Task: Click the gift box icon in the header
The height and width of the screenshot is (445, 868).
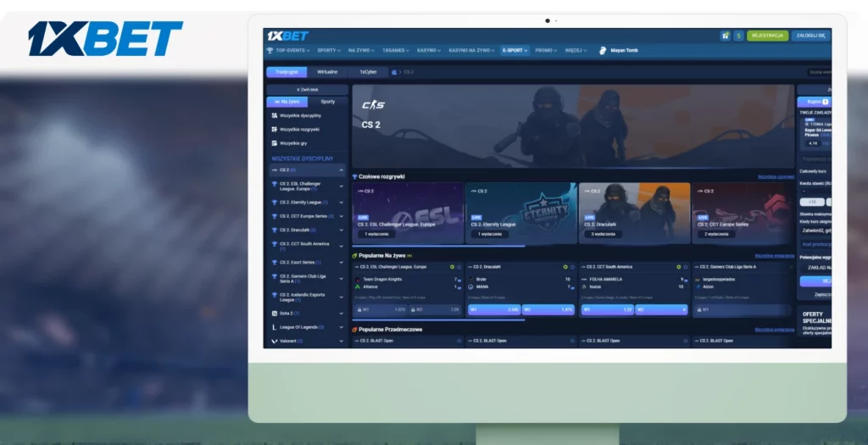Action: 726,36
